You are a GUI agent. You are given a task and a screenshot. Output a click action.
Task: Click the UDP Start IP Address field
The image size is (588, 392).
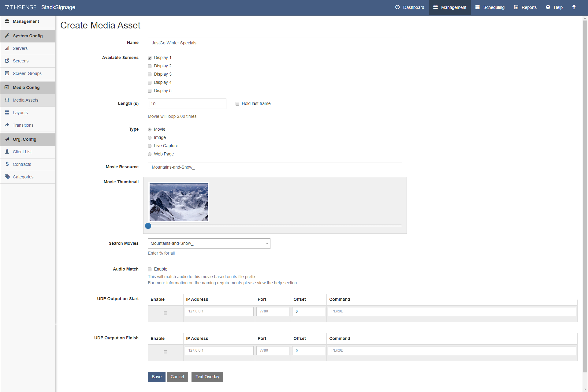click(x=219, y=312)
